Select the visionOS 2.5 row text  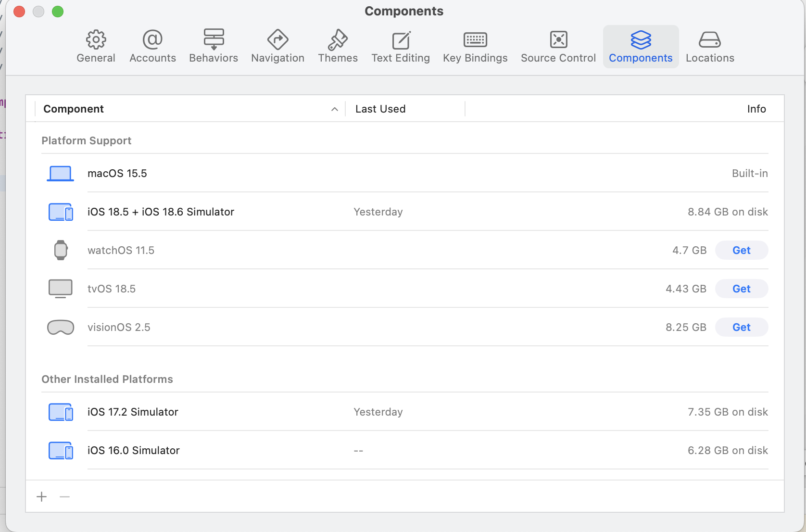pos(119,327)
